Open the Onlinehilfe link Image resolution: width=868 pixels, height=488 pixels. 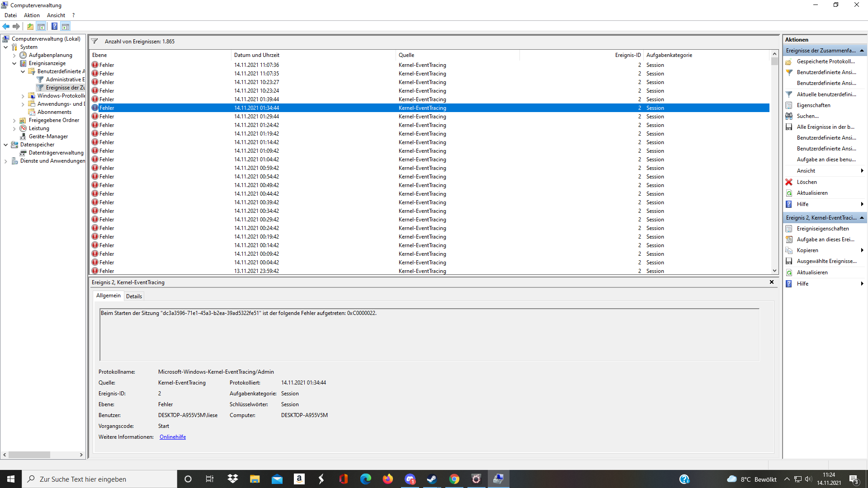[x=173, y=437]
